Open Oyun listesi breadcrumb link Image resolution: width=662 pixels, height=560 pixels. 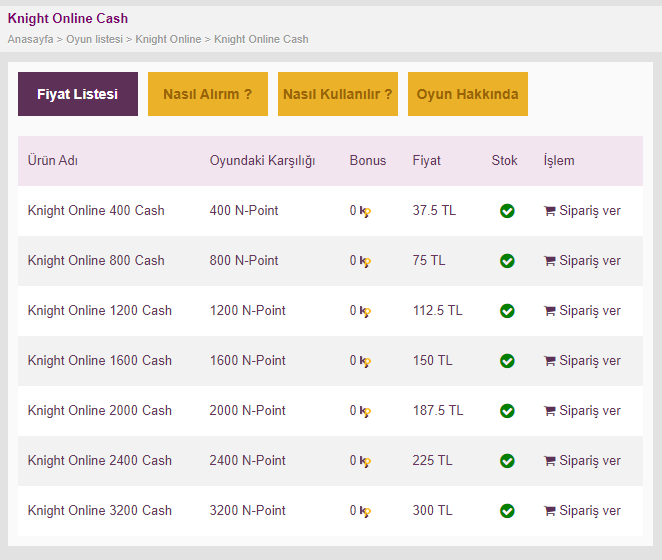(x=94, y=39)
